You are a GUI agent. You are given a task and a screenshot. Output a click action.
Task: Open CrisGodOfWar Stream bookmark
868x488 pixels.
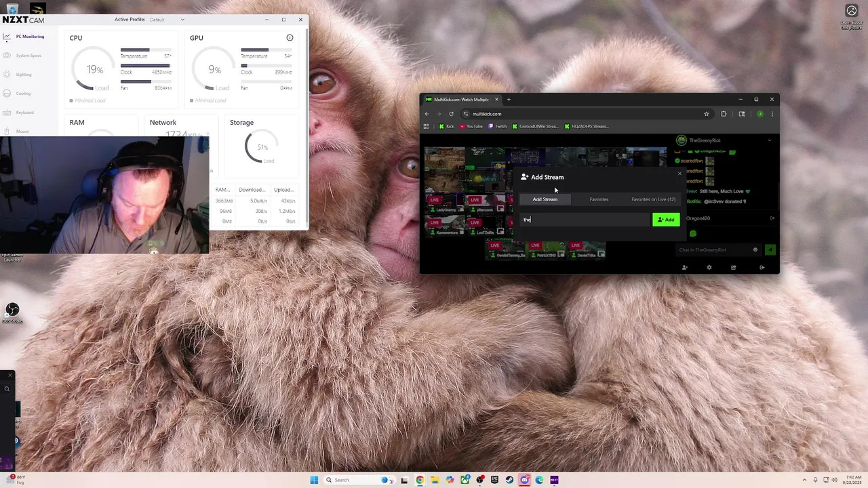536,126
